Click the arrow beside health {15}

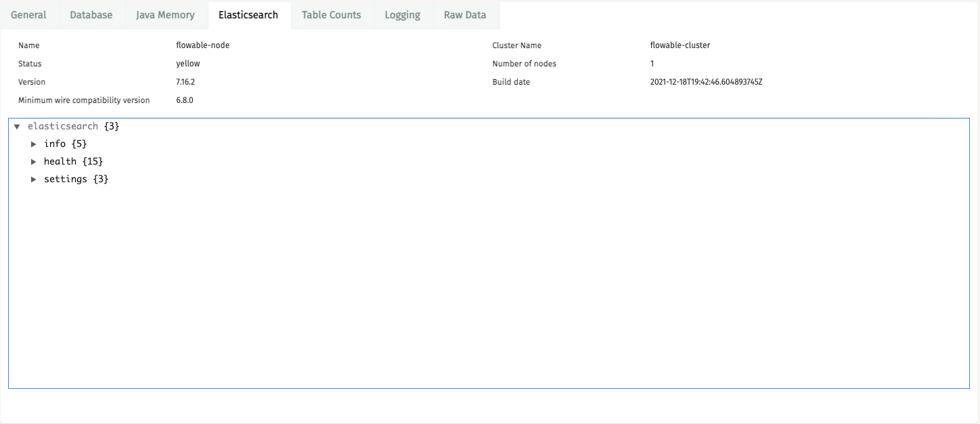point(33,161)
